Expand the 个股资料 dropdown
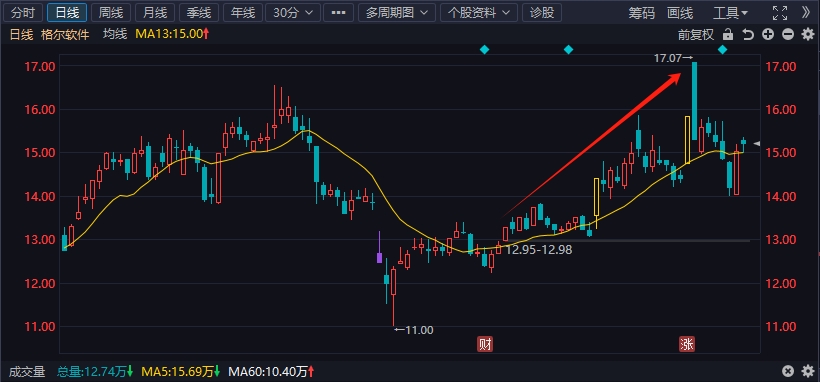Image resolution: width=820 pixels, height=382 pixels. (479, 13)
